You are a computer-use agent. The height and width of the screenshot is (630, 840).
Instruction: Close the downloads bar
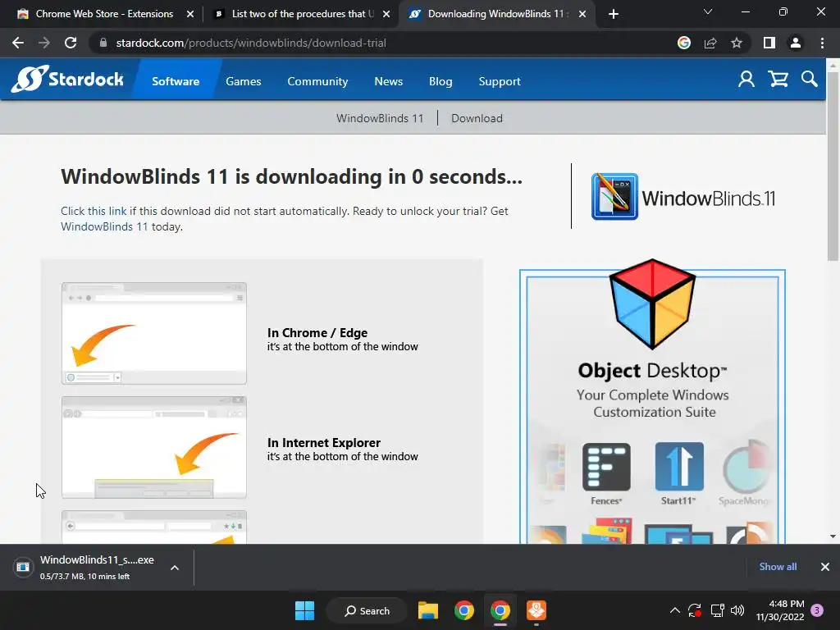coord(825,567)
